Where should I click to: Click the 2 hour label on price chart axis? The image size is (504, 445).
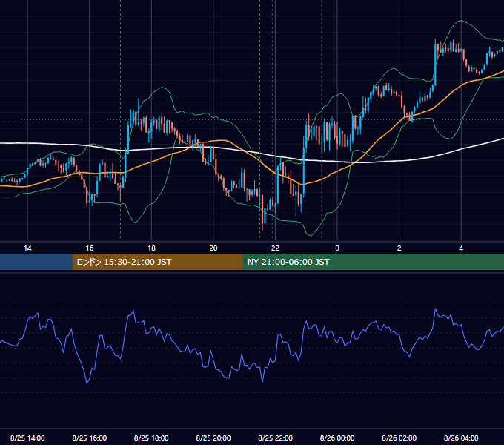click(399, 248)
